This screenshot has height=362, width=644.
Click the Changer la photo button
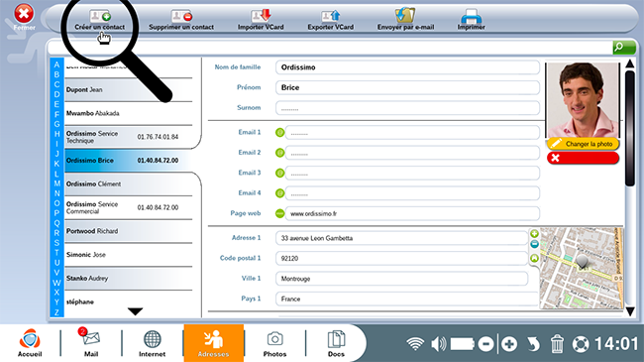(x=583, y=144)
